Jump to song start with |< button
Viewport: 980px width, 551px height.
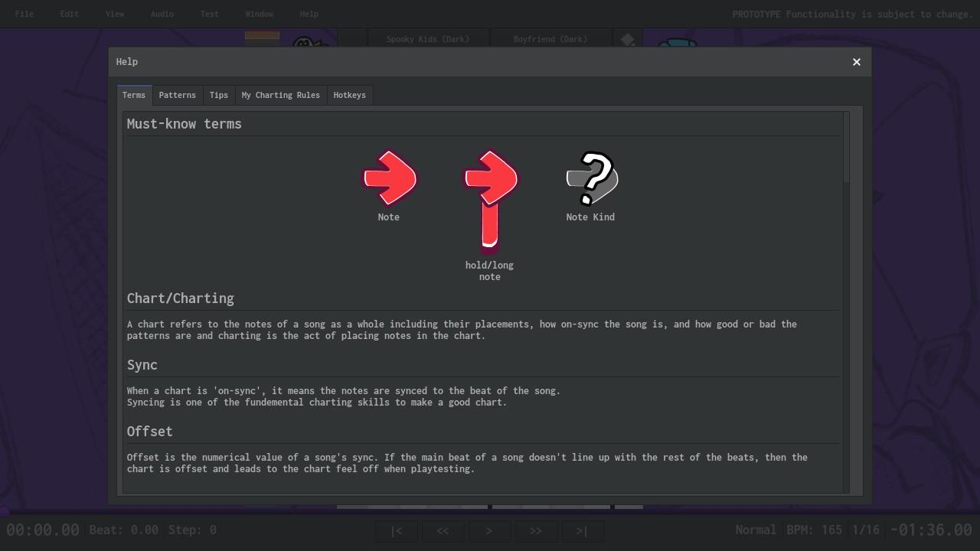[x=397, y=531]
